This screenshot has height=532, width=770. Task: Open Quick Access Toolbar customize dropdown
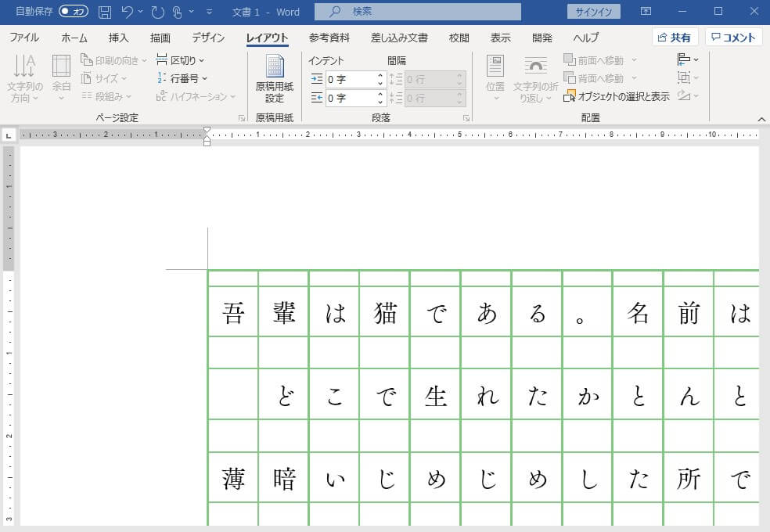point(209,11)
